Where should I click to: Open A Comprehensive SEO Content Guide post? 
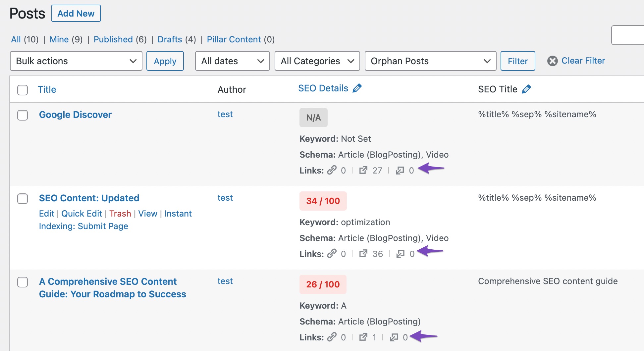[x=113, y=288]
